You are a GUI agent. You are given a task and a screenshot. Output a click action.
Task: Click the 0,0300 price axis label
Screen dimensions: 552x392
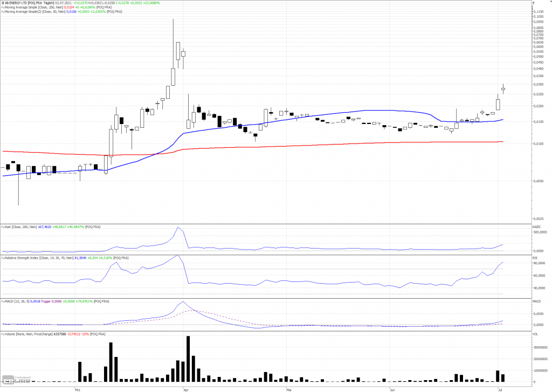pos(539,85)
